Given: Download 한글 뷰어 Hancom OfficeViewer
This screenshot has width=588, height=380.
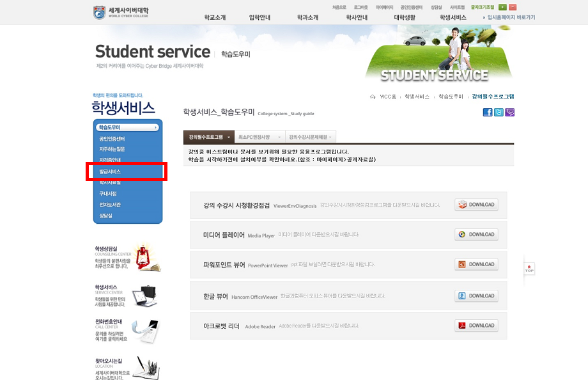Looking at the screenshot, I should (x=476, y=296).
